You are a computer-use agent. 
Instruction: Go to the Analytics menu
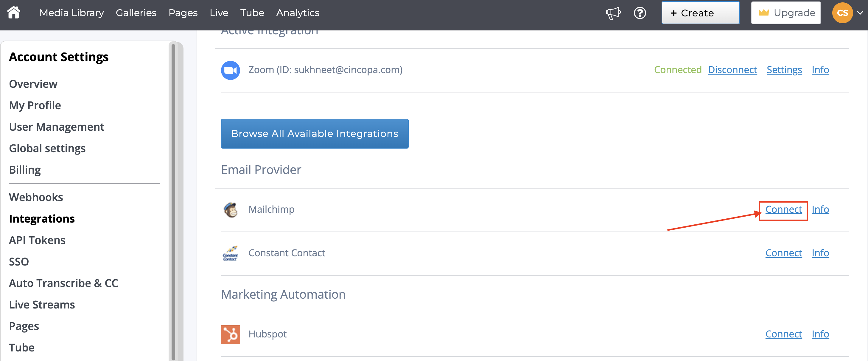[x=298, y=13]
